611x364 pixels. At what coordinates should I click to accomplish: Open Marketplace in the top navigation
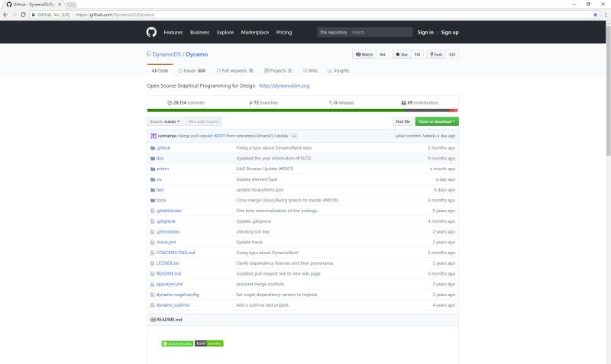point(255,32)
